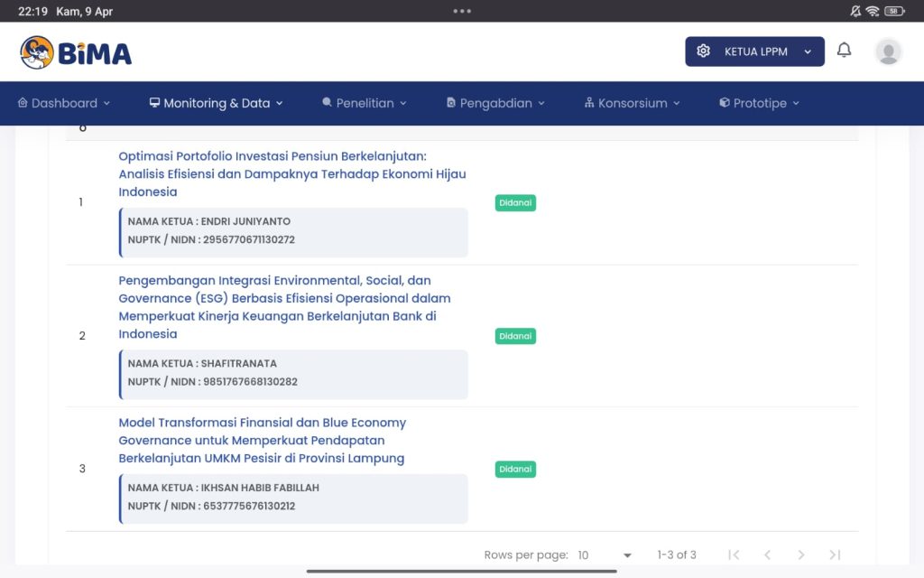Open the Rows per page dropdown

tap(605, 555)
